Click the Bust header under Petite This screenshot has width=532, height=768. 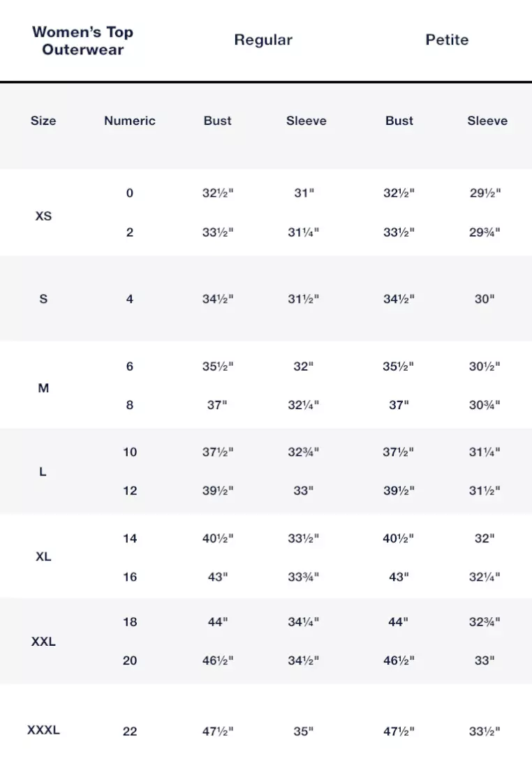[399, 121]
